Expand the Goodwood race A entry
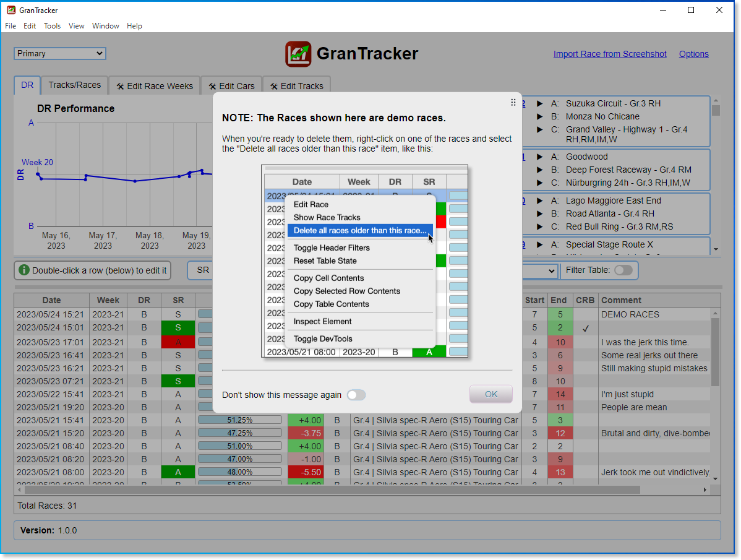Screen dimensions: 741x560 click(539, 157)
